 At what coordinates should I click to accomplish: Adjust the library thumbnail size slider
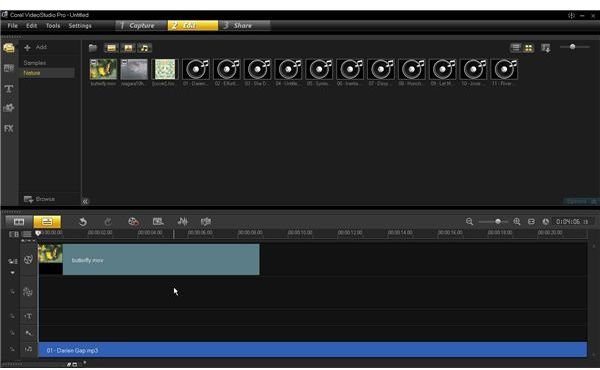(574, 47)
